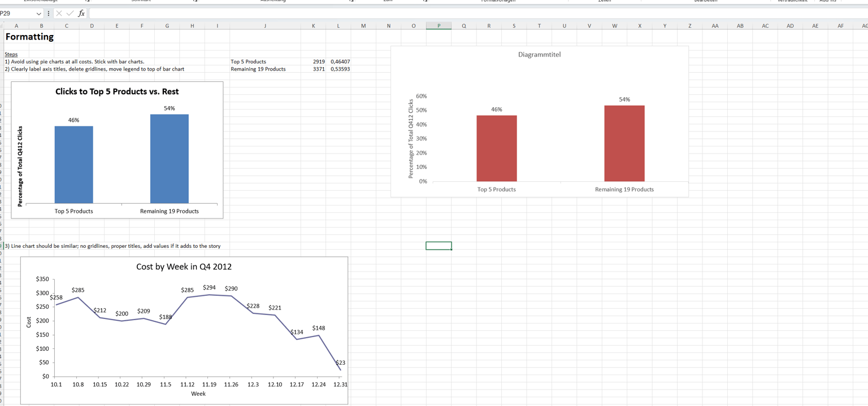Click the 'Formatting' heading cell
The height and width of the screenshot is (406, 868).
point(29,37)
